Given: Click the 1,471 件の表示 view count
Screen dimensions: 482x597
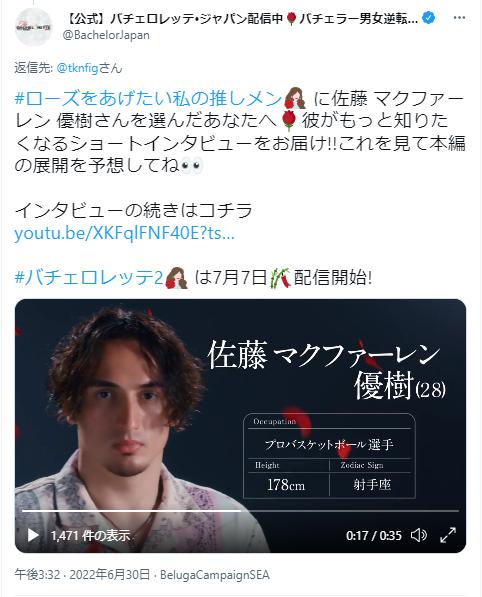Looking at the screenshot, I should 91,535.
